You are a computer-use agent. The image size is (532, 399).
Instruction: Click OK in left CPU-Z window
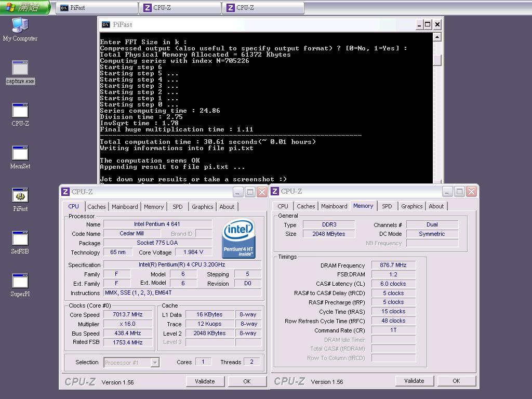pyautogui.click(x=247, y=381)
